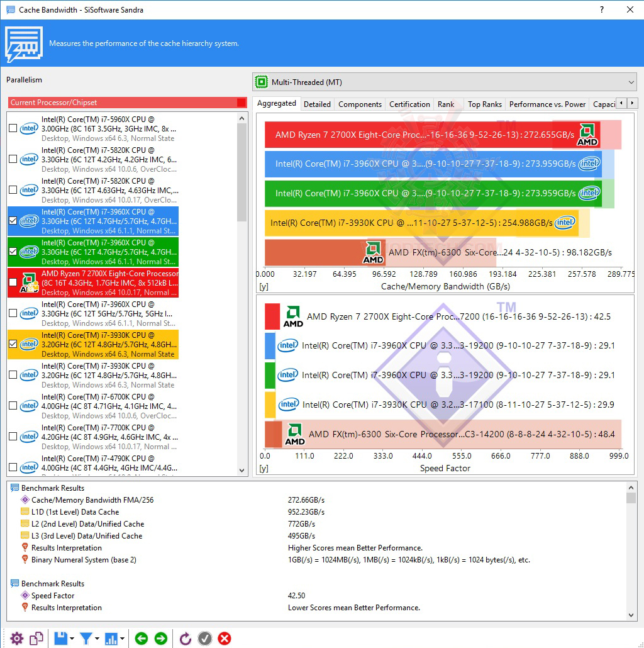The width and height of the screenshot is (644, 648).
Task: Switch to the Detailed tab
Action: (317, 104)
